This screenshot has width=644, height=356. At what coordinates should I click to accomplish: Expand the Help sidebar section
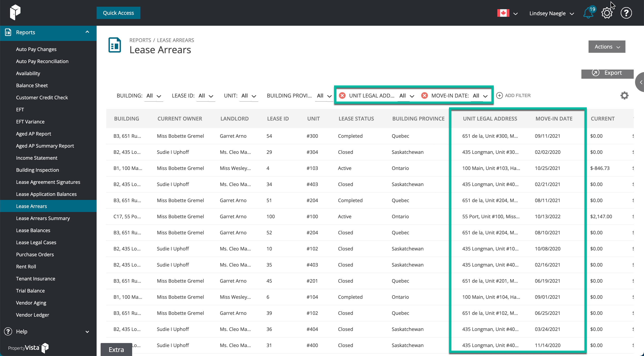(x=87, y=332)
